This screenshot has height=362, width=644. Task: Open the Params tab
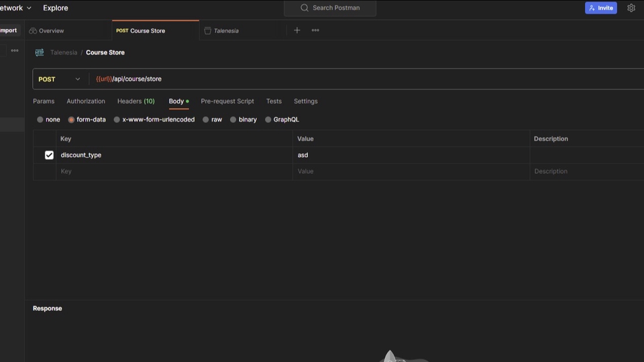pos(44,101)
